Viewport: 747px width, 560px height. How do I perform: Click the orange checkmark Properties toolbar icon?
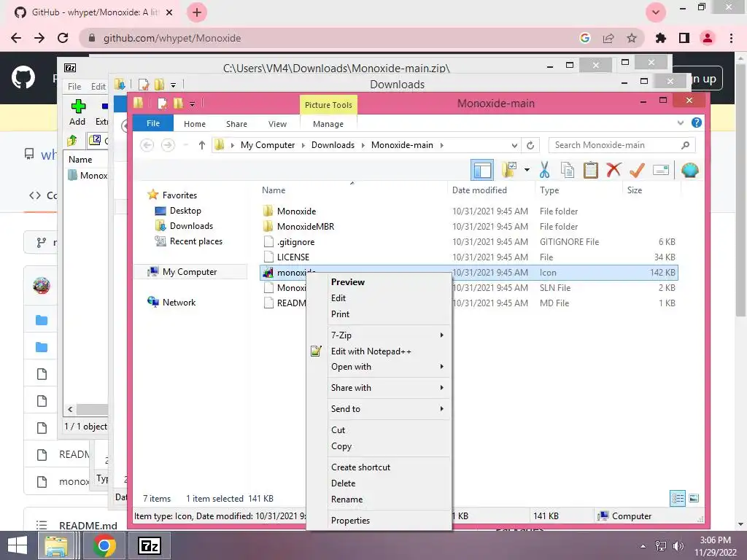coord(637,170)
